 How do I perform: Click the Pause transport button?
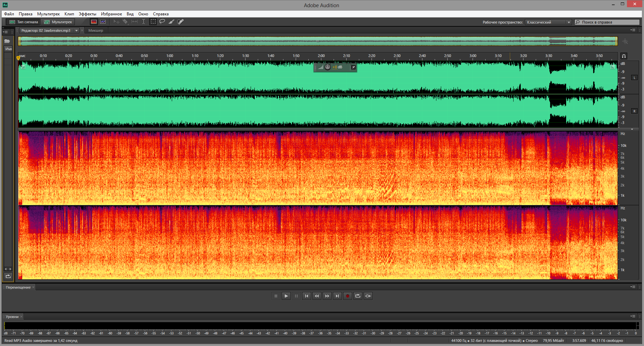(x=296, y=296)
